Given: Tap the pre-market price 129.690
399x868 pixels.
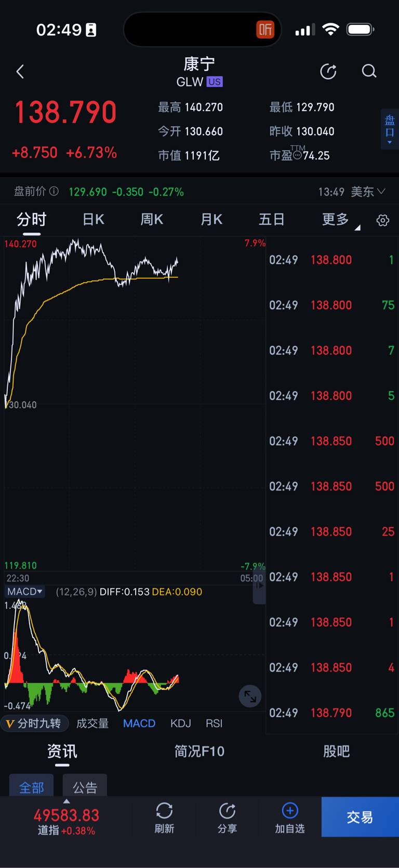Looking at the screenshot, I should click(x=88, y=192).
